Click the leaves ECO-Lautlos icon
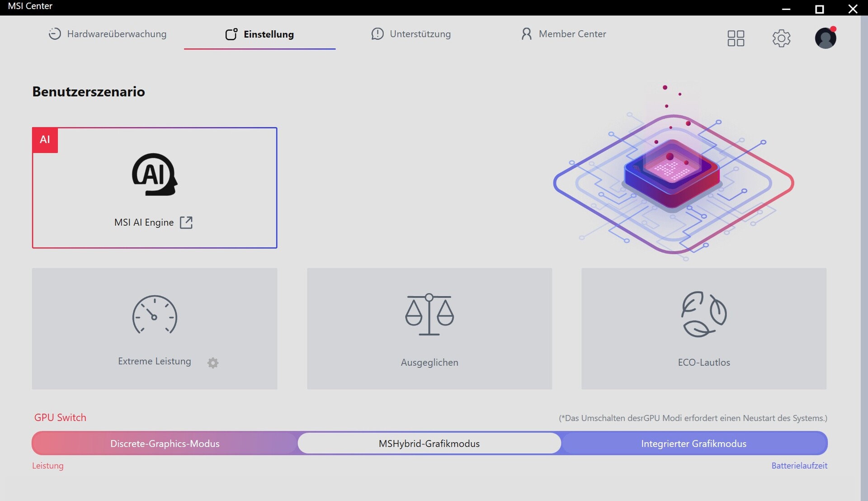The width and height of the screenshot is (868, 501). click(x=704, y=314)
